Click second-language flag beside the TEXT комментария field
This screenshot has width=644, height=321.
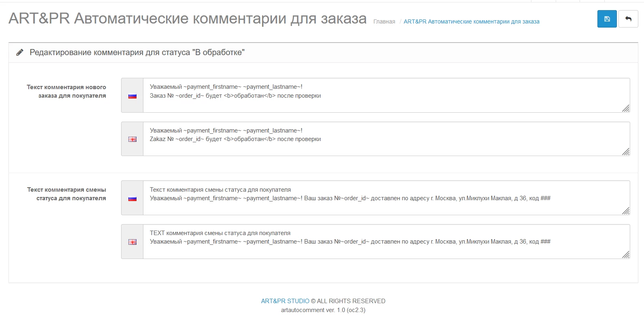pos(132,242)
